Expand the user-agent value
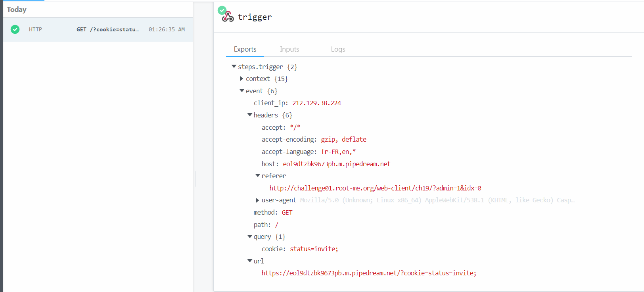 [x=257, y=200]
